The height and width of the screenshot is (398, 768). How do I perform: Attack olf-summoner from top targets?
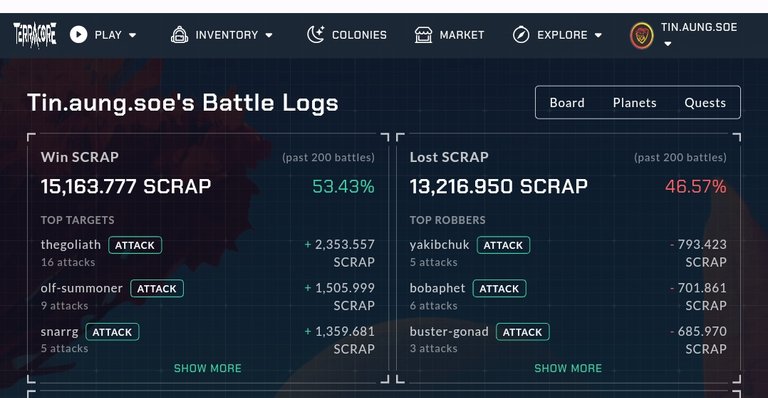157,289
